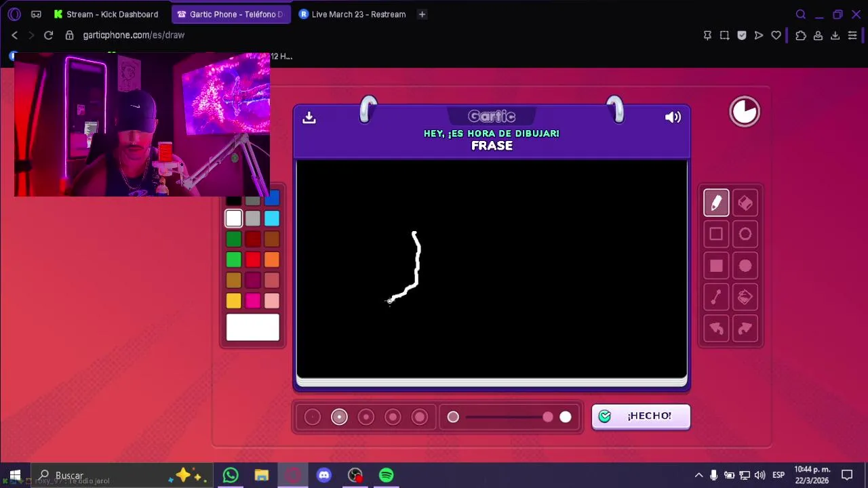Viewport: 868px width, 488px height.
Task: Pick the light gray color swatch
Action: pos(253,218)
